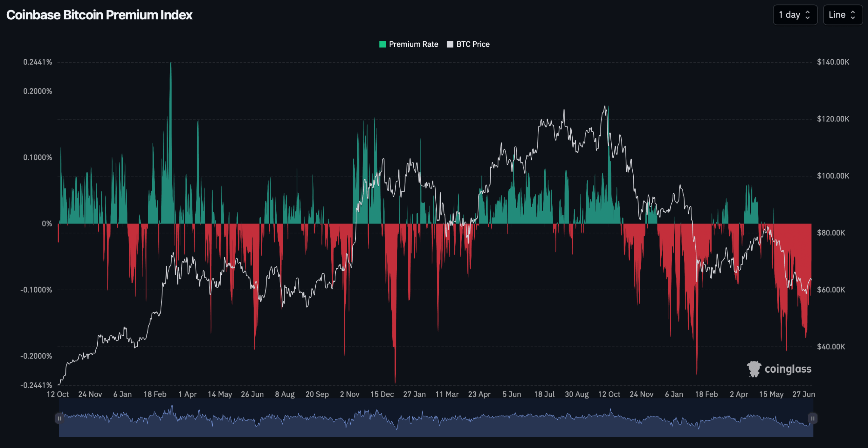Click the 20 Sep date label
The height and width of the screenshot is (448, 868).
317,394
